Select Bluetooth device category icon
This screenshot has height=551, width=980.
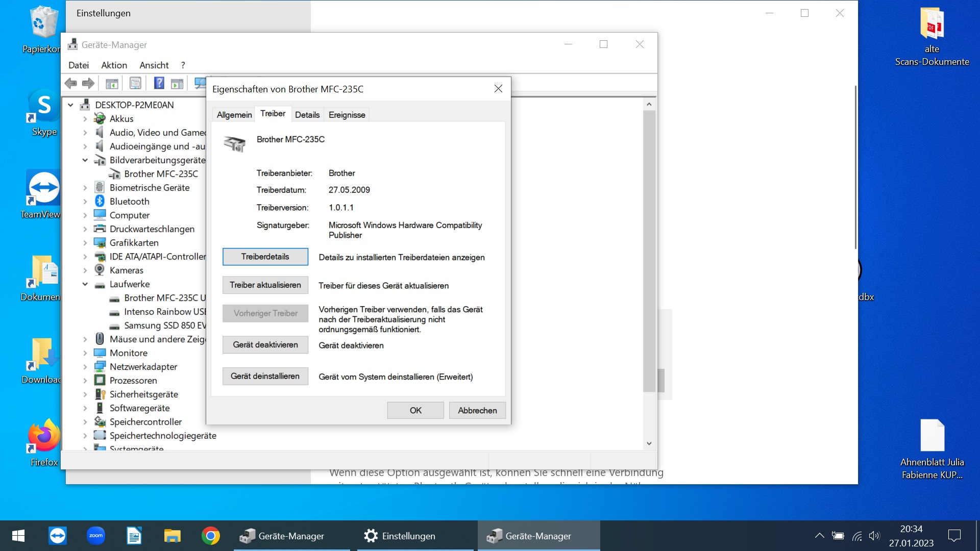click(100, 202)
